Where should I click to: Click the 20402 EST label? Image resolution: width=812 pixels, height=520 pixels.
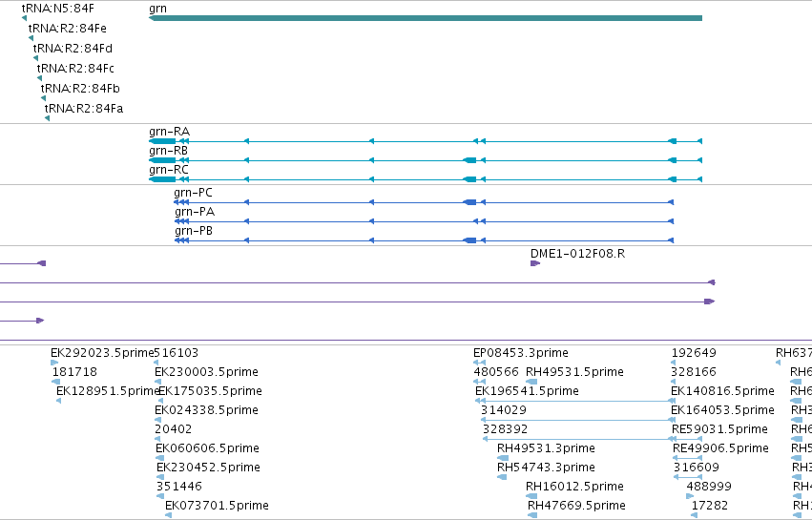pos(173,429)
